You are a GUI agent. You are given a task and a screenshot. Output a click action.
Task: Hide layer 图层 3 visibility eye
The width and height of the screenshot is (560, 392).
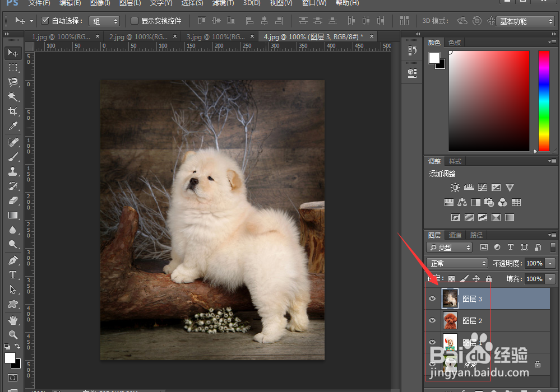coord(432,298)
